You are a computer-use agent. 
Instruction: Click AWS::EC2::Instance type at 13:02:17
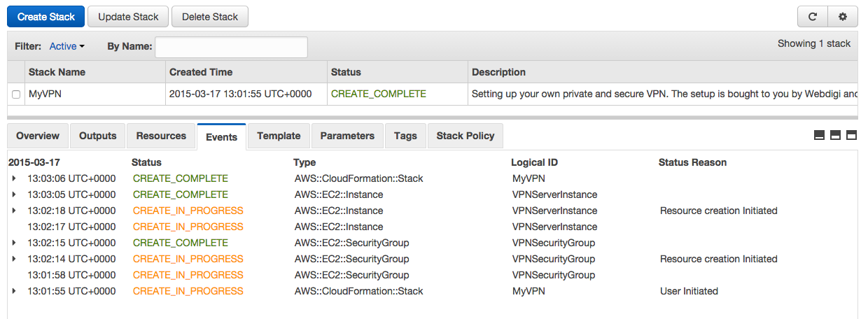[x=339, y=227]
